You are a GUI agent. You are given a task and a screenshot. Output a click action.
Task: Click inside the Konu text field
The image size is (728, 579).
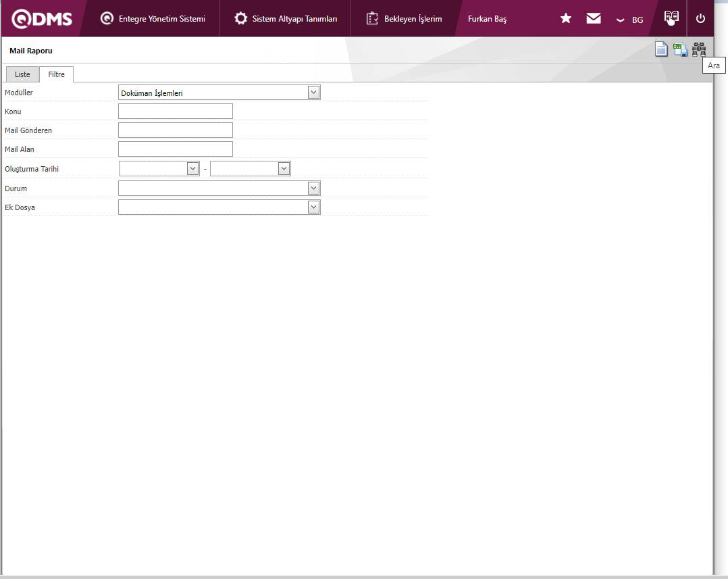coord(176,111)
